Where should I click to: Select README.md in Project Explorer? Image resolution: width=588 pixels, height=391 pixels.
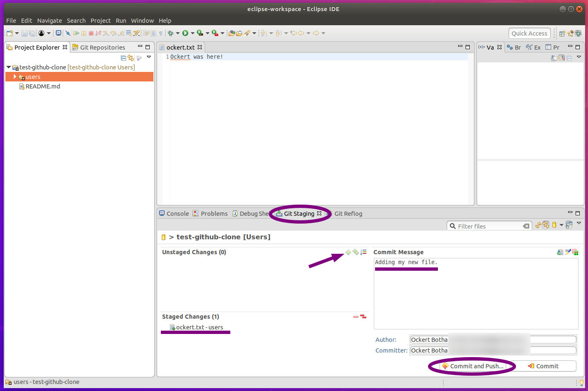pyautogui.click(x=39, y=86)
